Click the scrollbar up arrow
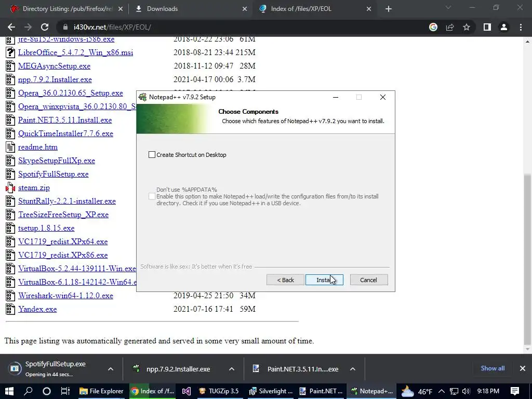The image size is (532, 399). (x=527, y=42)
